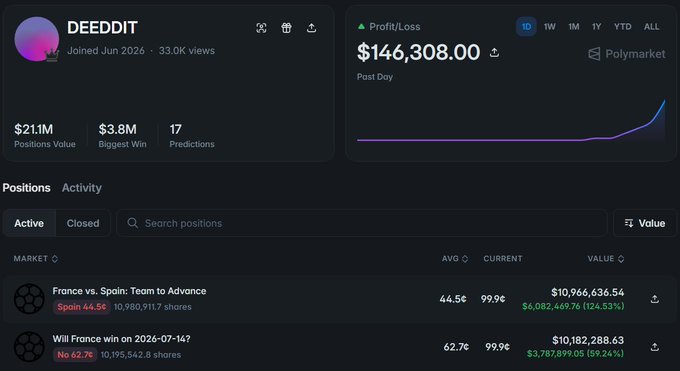Click the $10,182,288.63 value
The width and height of the screenshot is (680, 371).
(588, 340)
